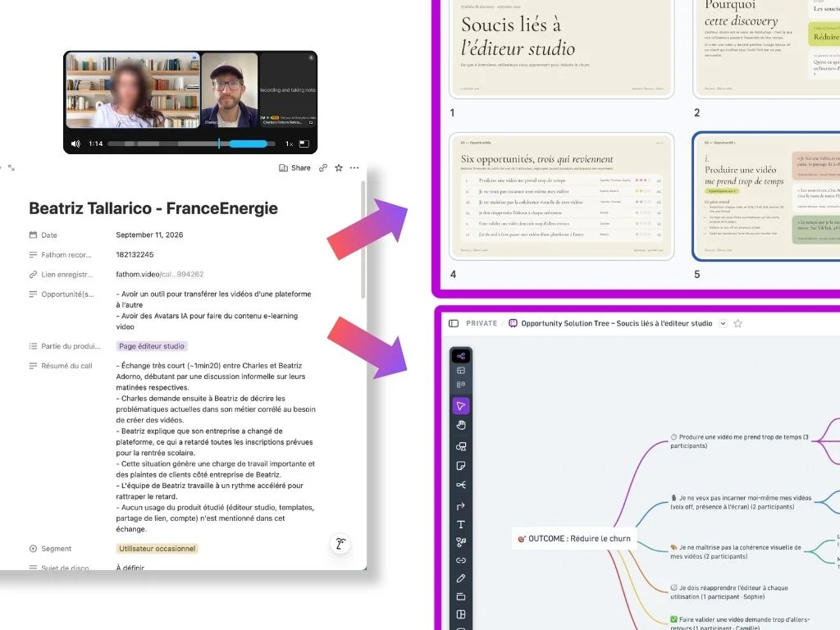Open the fathom.video recording link
Image resolution: width=840 pixels, height=630 pixels.
point(160,274)
